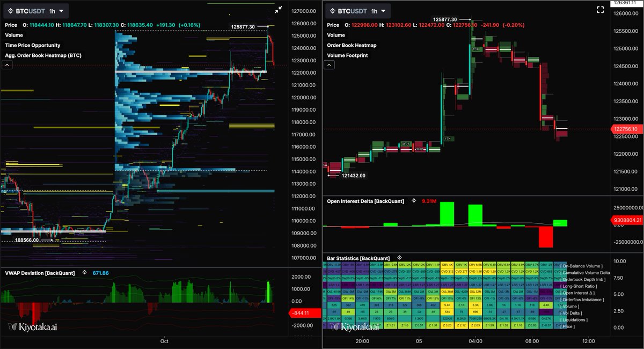Screen dimensions: 644x349
Task: Click the 12:00 time axis label
Action: (x=589, y=340)
